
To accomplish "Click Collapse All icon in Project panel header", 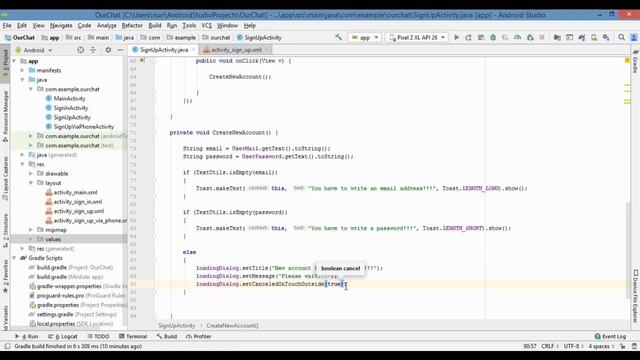I will 93,50.
